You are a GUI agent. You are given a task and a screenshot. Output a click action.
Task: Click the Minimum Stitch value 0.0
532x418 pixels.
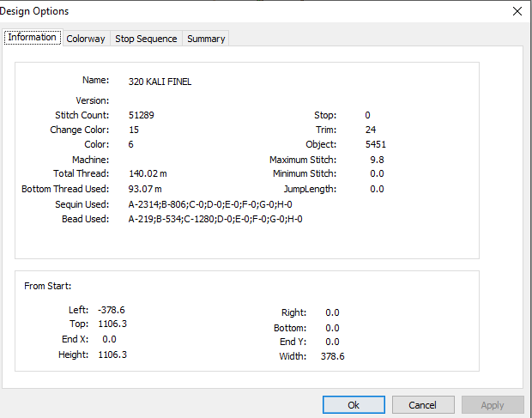point(377,173)
